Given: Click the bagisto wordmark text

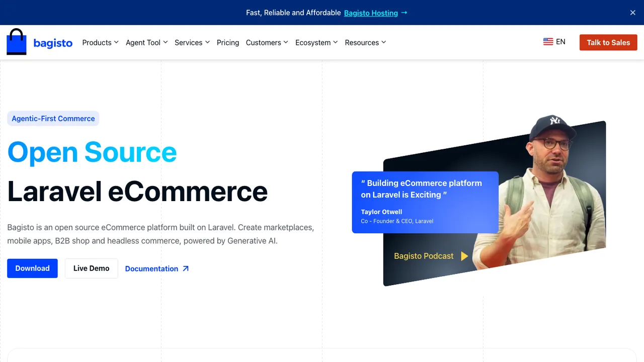Looking at the screenshot, I should click(53, 43).
